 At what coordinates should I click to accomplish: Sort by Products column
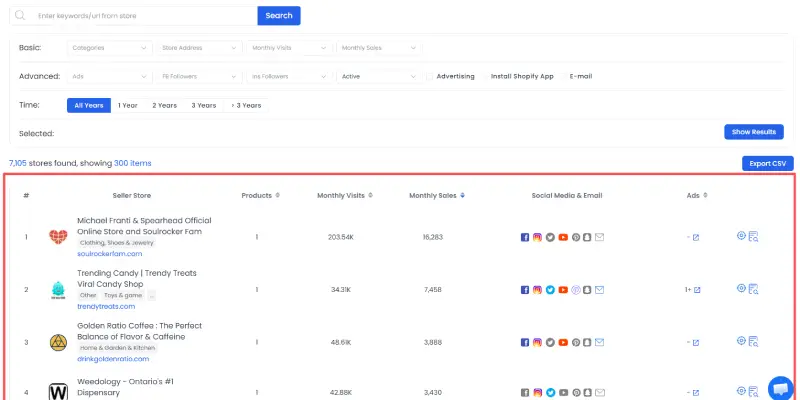pos(278,195)
